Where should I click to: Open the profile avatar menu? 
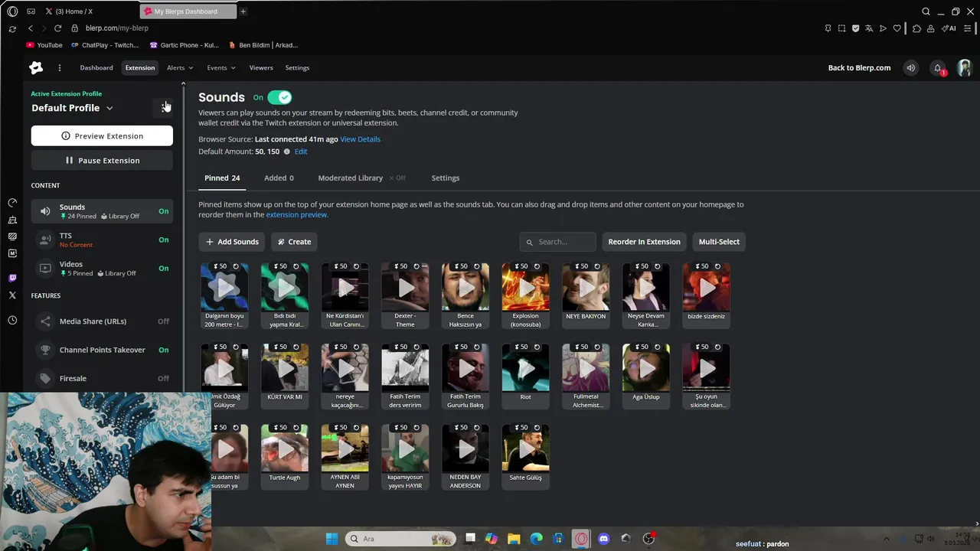click(x=965, y=68)
